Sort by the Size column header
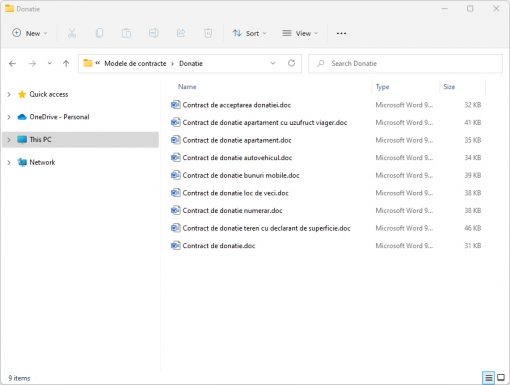 point(449,87)
